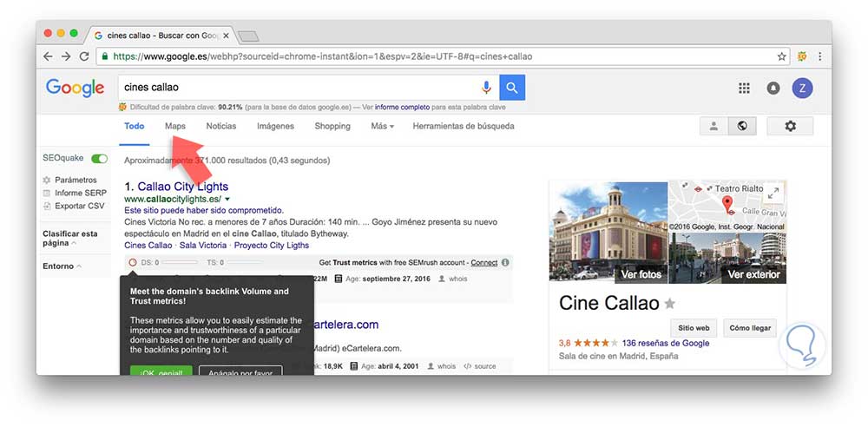
Task: Switch to the Maps tab
Action: point(175,126)
